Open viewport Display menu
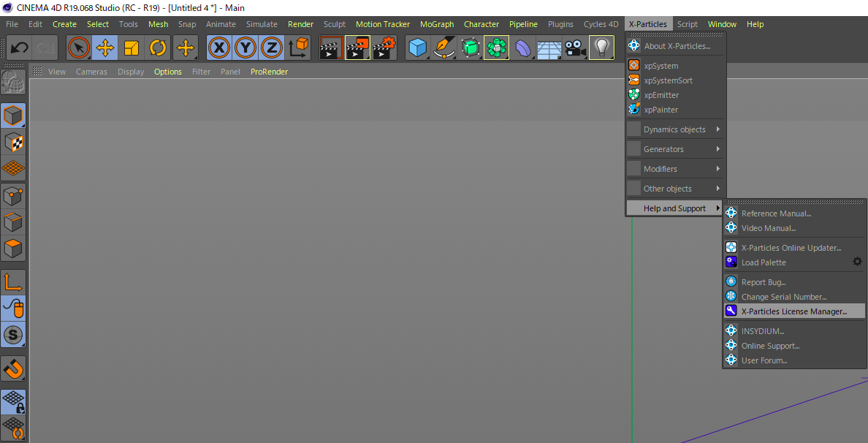868x443 pixels. coord(131,72)
